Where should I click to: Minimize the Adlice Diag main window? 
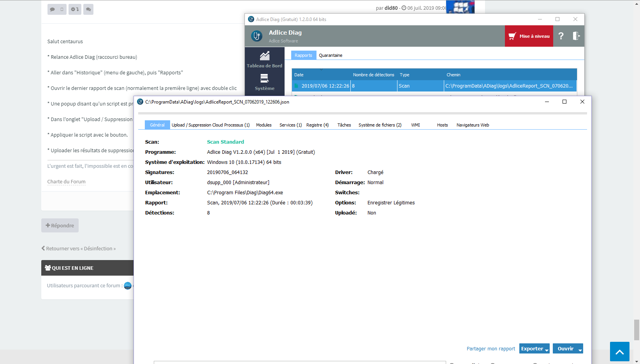coord(540,19)
